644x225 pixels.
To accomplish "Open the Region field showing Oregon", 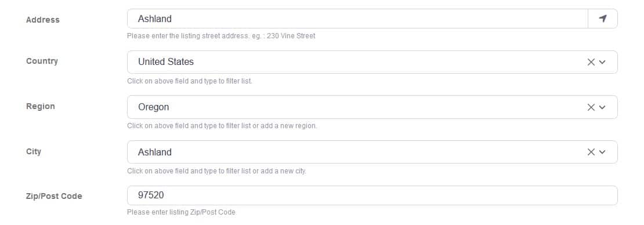I will pos(372,107).
